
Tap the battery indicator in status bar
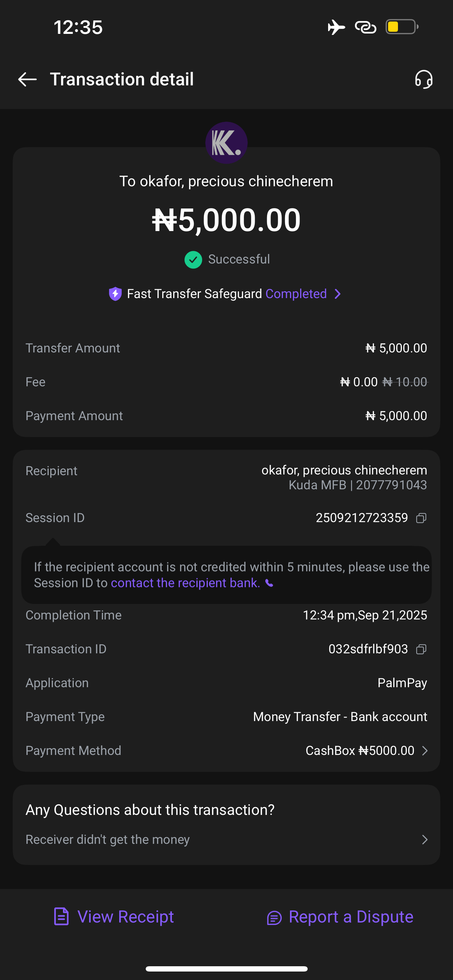click(x=401, y=27)
